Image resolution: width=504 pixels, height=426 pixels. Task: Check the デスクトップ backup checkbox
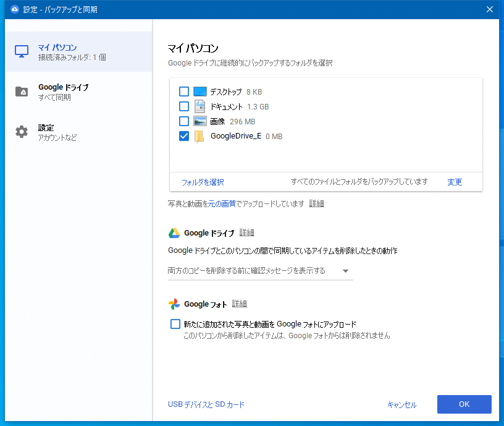pos(183,92)
